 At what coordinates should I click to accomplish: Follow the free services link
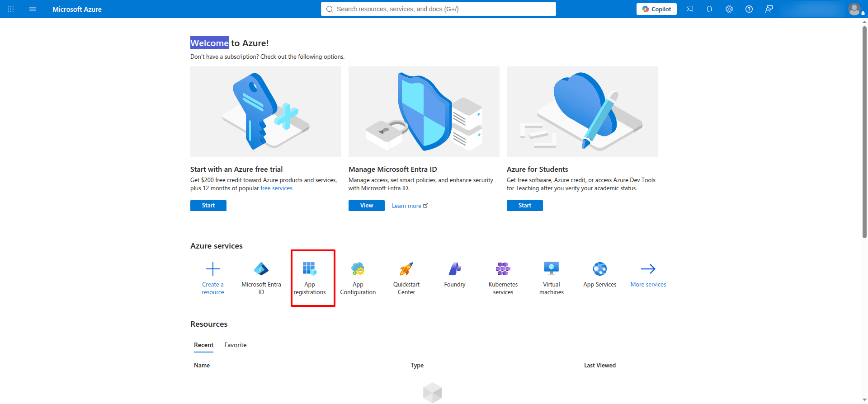click(x=277, y=188)
